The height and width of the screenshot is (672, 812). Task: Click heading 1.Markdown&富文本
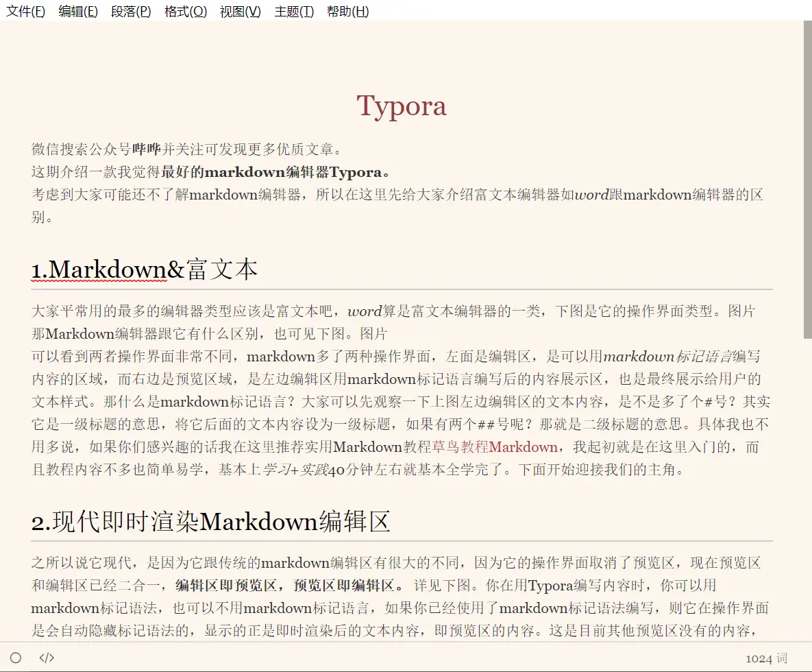click(x=145, y=269)
